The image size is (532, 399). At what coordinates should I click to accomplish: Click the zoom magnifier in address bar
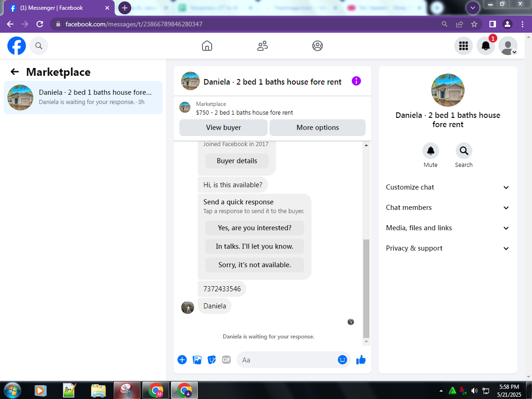[x=445, y=24]
